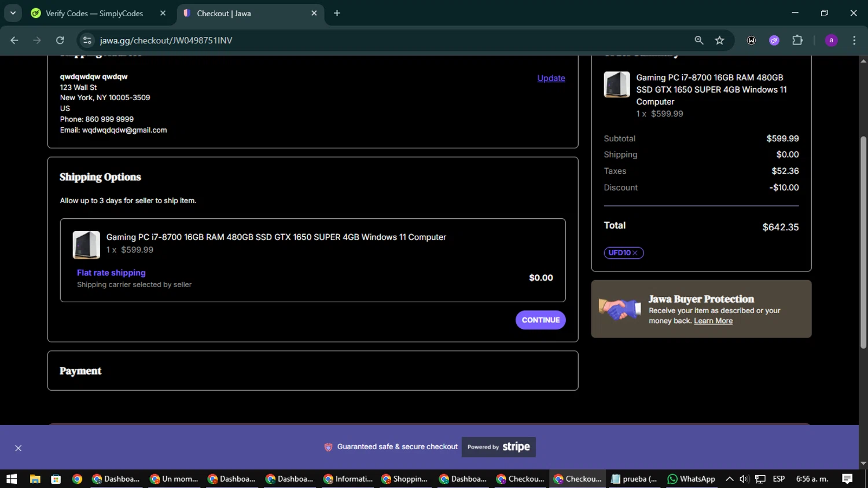
Task: Click the scrollbar up arrow
Action: (x=863, y=61)
